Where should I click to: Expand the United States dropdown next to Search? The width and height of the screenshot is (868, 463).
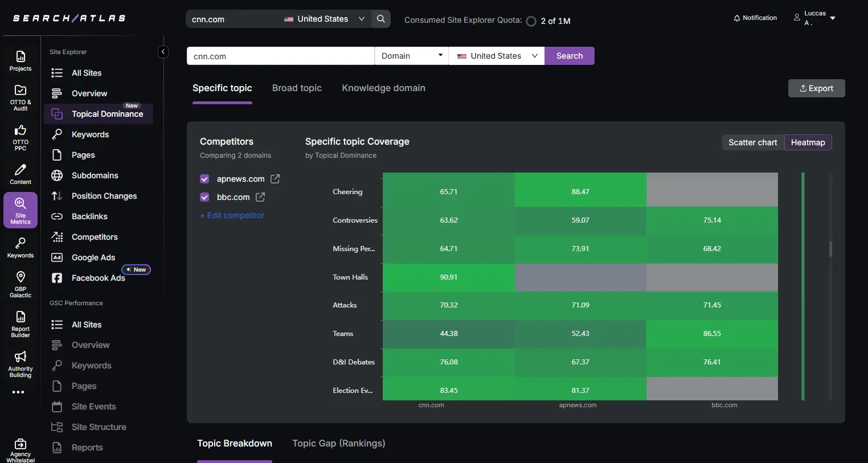(x=497, y=56)
